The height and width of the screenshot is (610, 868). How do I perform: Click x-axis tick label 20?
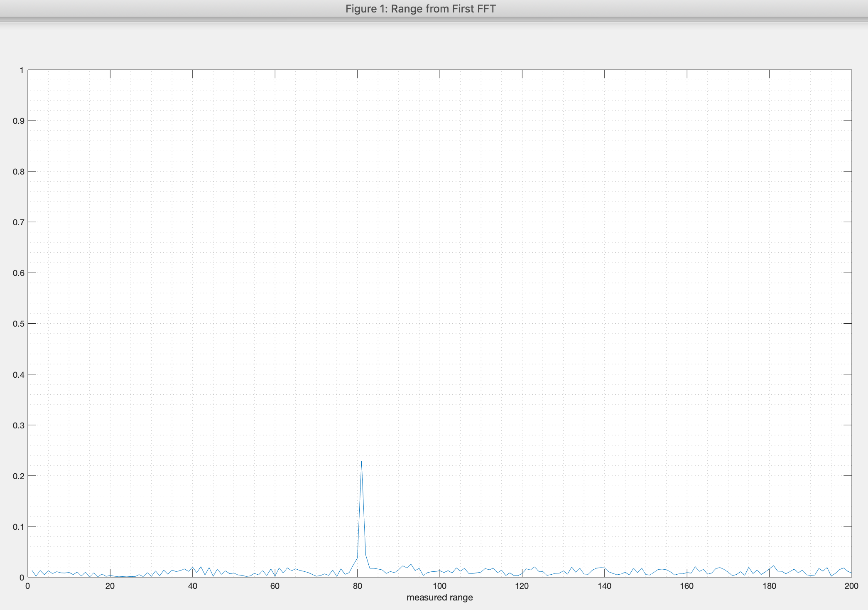[110, 586]
